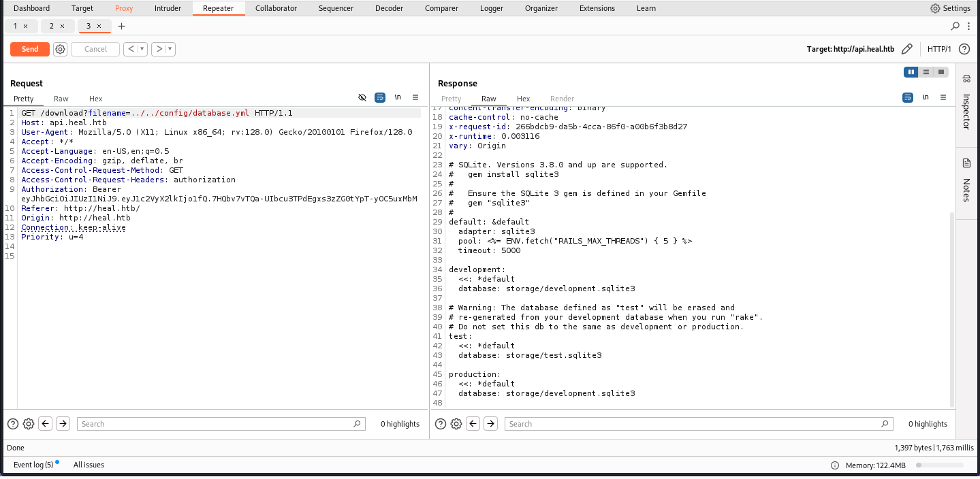
Task: Go forward in request history
Action: (159, 49)
